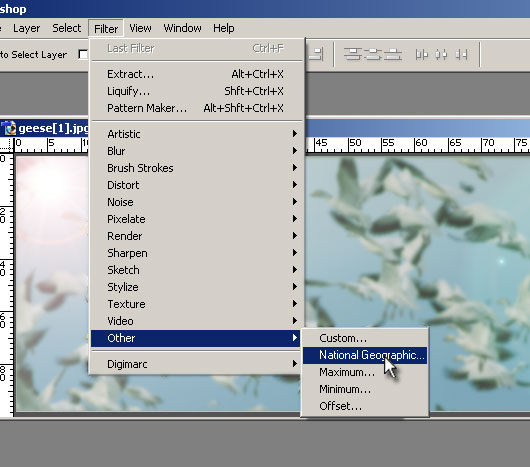Open the Window menu
The image size is (530, 467).
tap(183, 28)
